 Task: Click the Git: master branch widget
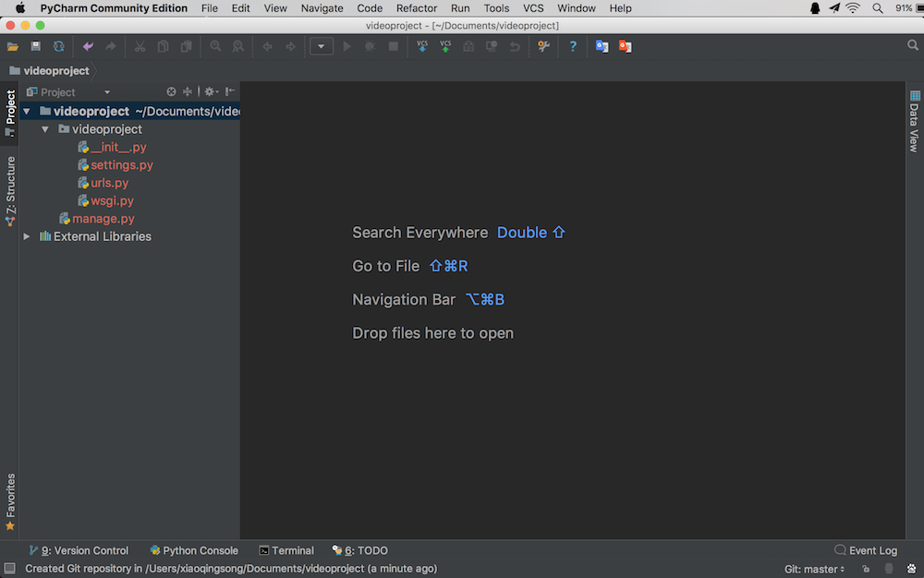814,569
